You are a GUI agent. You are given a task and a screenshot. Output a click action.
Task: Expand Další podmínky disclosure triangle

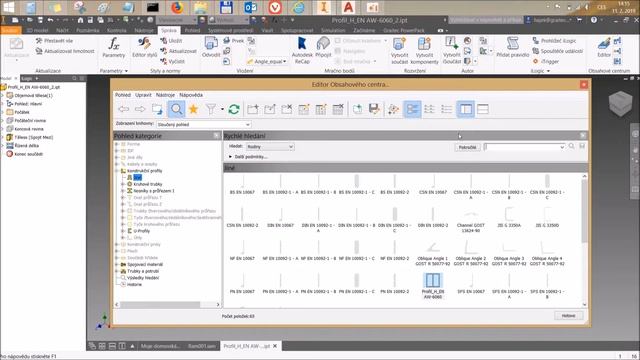pos(231,157)
